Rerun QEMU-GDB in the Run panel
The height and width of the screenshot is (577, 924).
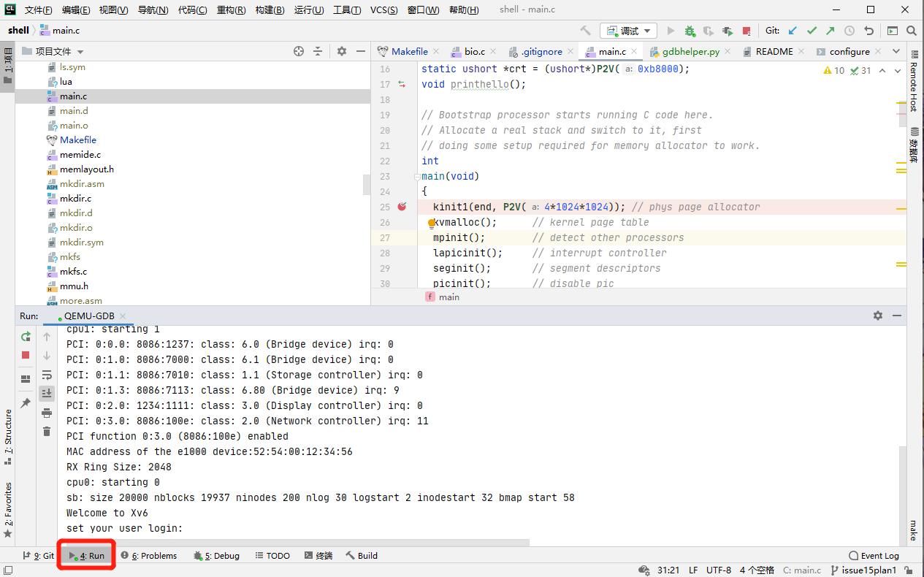point(26,337)
